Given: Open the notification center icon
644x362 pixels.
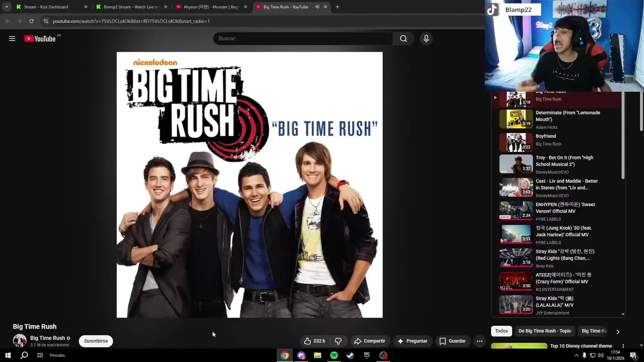Looking at the screenshot, I should point(633,355).
